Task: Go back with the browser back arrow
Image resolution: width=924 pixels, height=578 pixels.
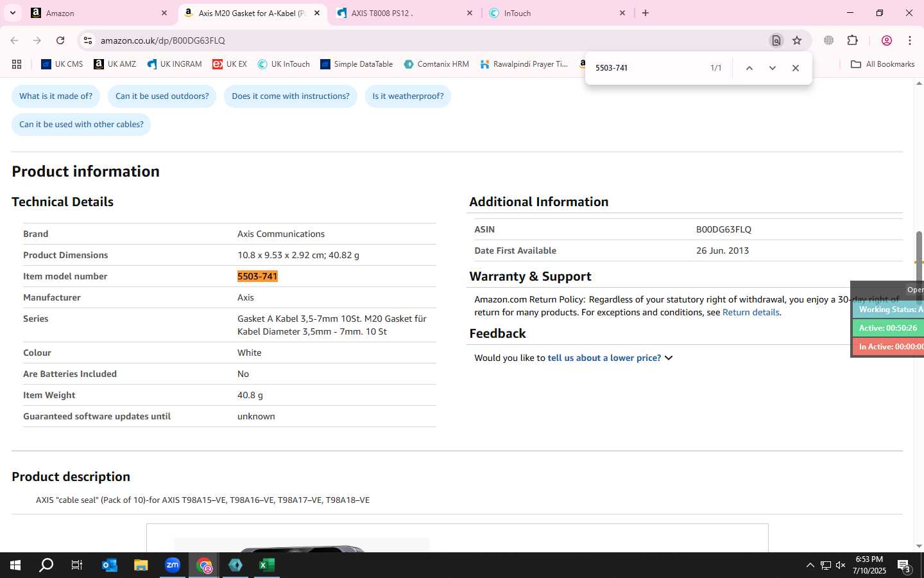Action: (x=14, y=40)
